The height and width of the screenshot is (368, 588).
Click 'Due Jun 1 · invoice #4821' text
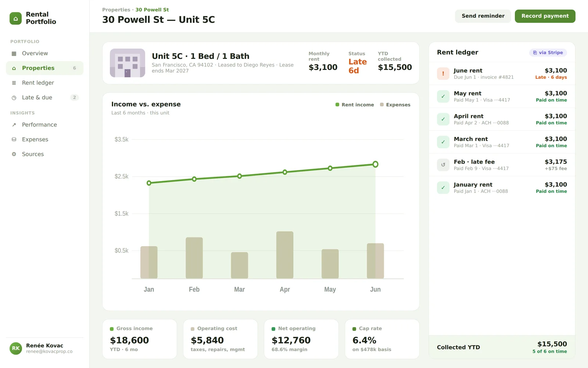tap(484, 77)
